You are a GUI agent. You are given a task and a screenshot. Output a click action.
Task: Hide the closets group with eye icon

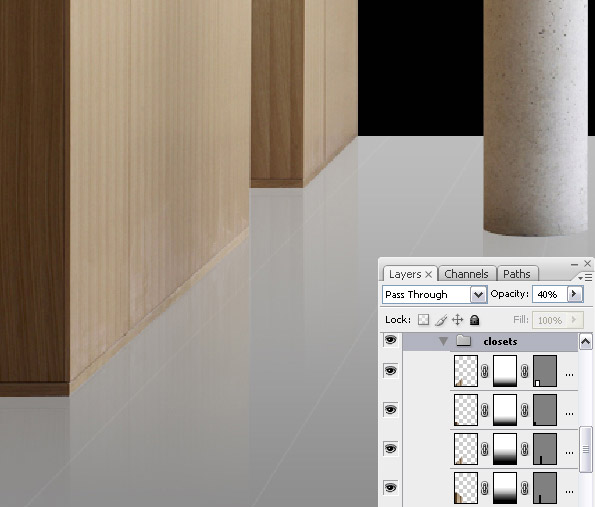click(x=390, y=340)
